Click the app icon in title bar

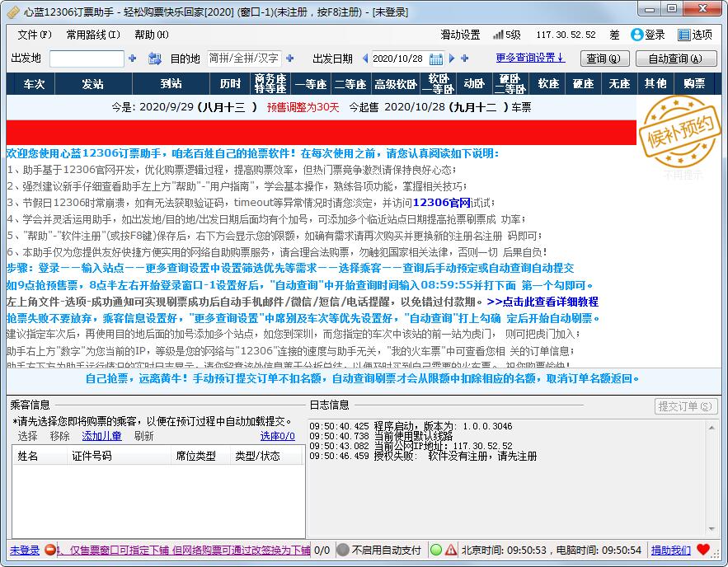pyautogui.click(x=13, y=12)
